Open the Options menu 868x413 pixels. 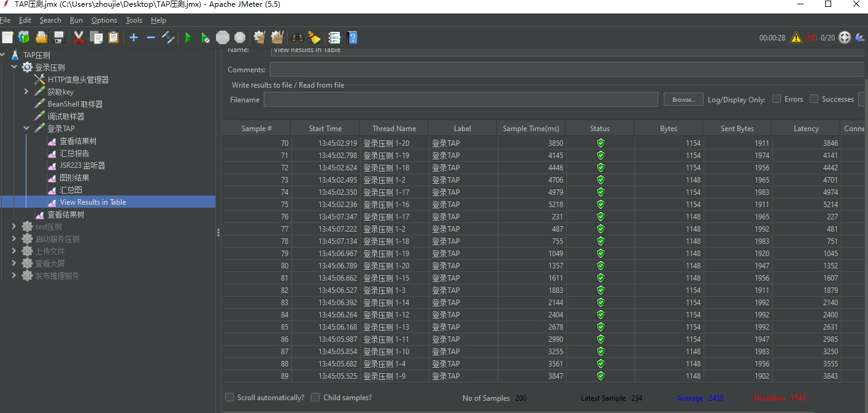coord(104,20)
